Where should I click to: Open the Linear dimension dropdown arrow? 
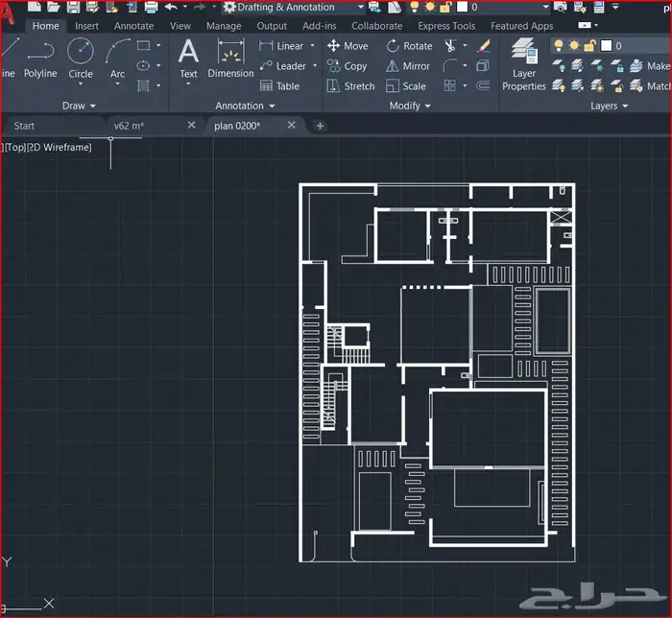point(312,45)
